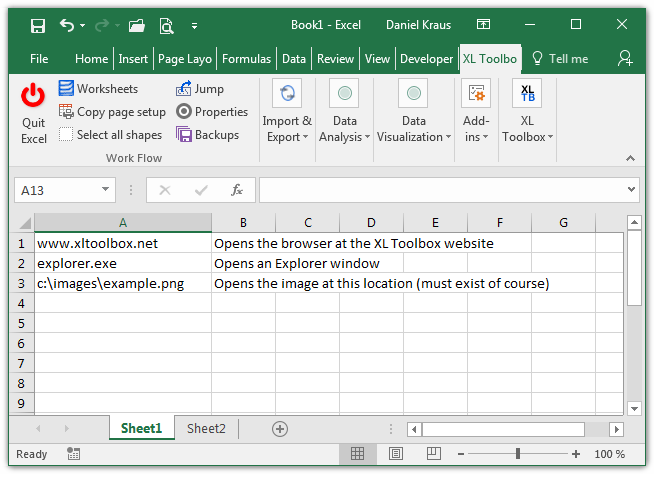Open Ribbon Display Options
The width and height of the screenshot is (655, 477).
(x=483, y=25)
